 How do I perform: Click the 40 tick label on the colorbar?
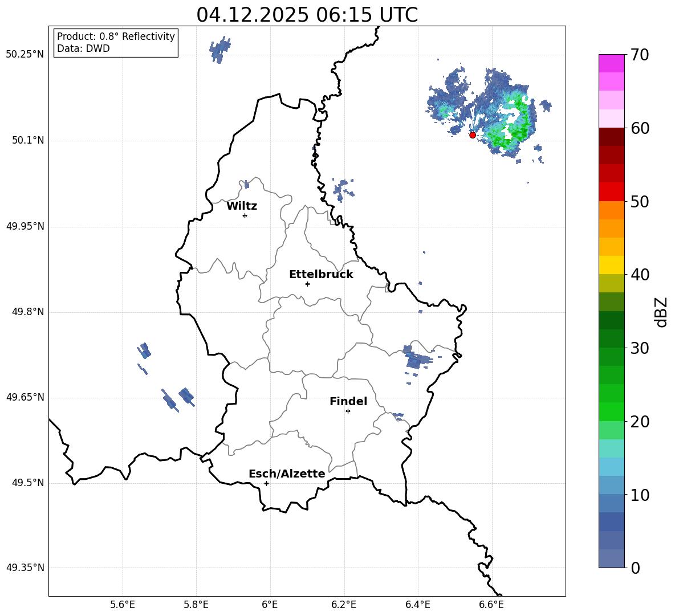tap(640, 275)
